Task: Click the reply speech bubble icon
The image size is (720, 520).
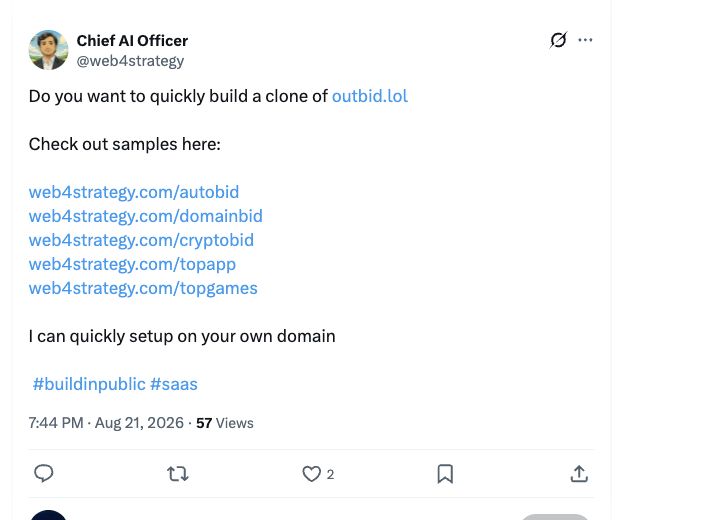Action: click(44, 473)
